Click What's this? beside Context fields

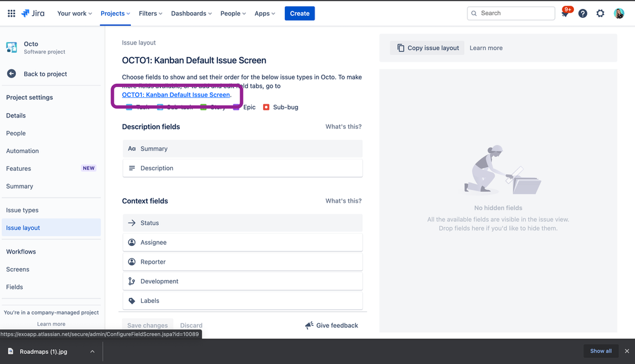point(343,201)
